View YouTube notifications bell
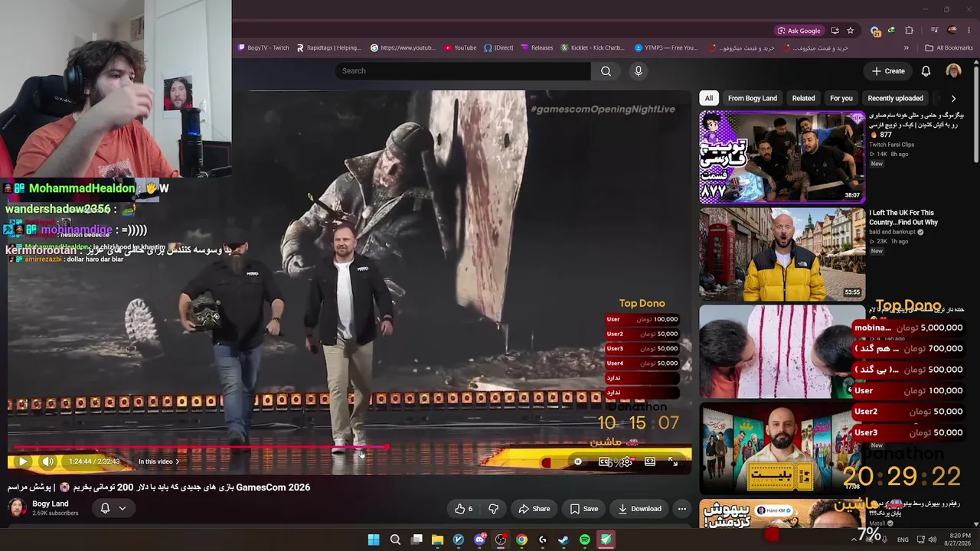 click(926, 71)
